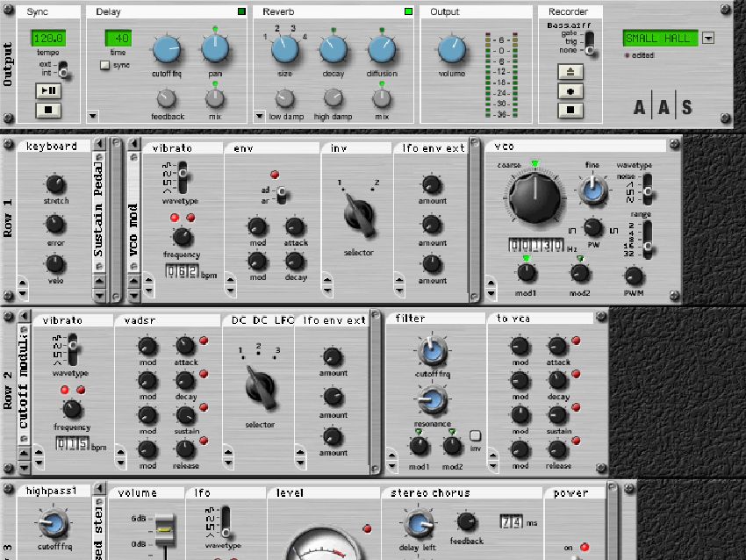This screenshot has height=560, width=746.
Task: Click the Bass.aiff filename label
Action: tap(569, 26)
